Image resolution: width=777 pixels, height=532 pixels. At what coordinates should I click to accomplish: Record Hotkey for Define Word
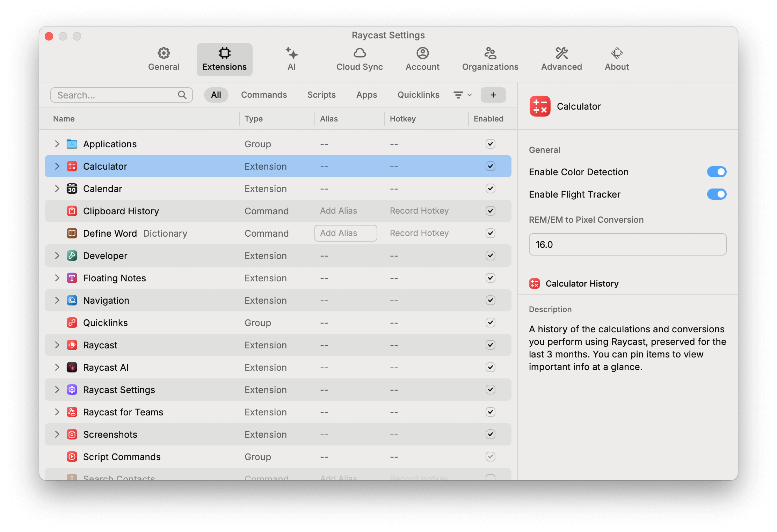click(x=419, y=233)
